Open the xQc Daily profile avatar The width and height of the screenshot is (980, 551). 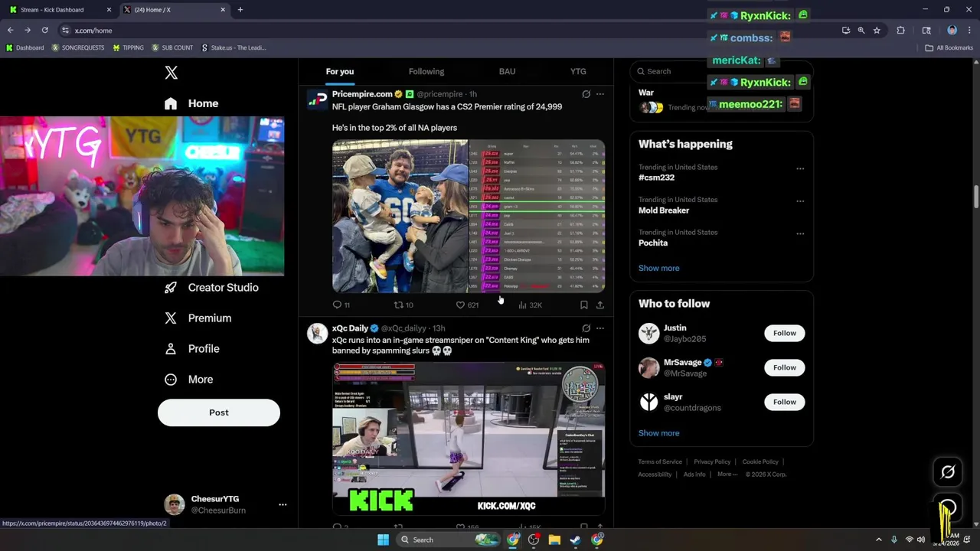click(x=317, y=334)
